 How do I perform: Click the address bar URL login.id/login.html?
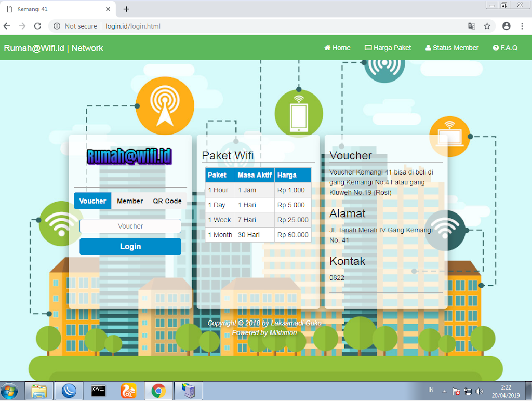[x=132, y=26]
